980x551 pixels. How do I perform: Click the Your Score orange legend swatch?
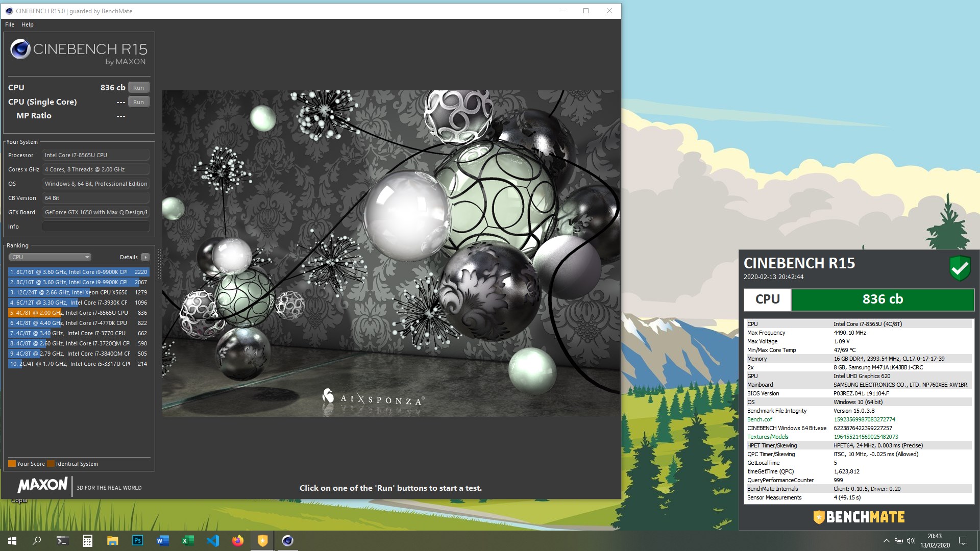(x=12, y=464)
